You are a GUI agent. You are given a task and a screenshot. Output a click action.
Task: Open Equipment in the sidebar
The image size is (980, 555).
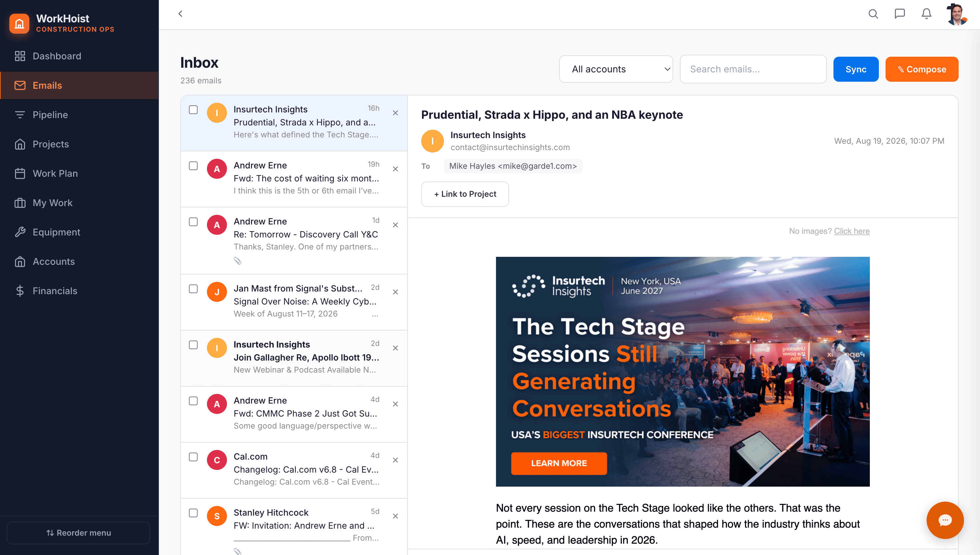tap(79, 232)
